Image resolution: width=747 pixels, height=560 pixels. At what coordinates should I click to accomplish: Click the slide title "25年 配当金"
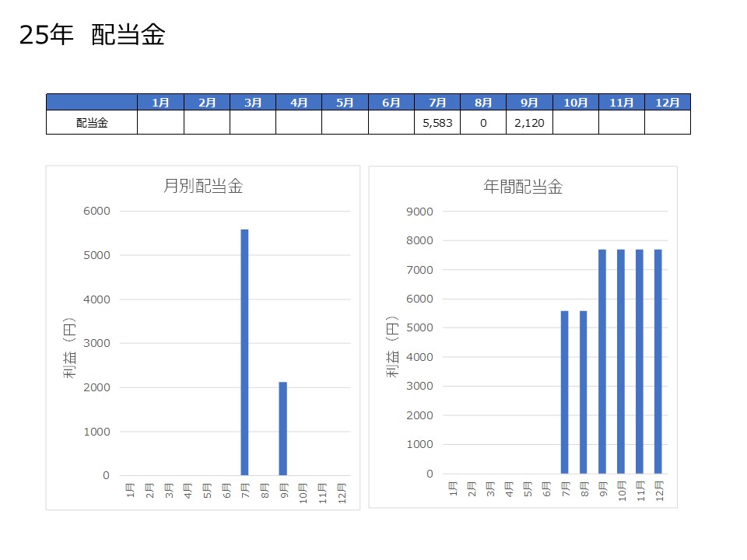[93, 35]
